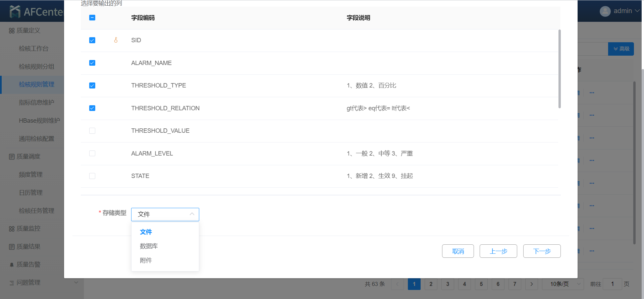644x299 pixels.
Task: Uncheck the ALARM_NAME checkbox
Action: 92,63
